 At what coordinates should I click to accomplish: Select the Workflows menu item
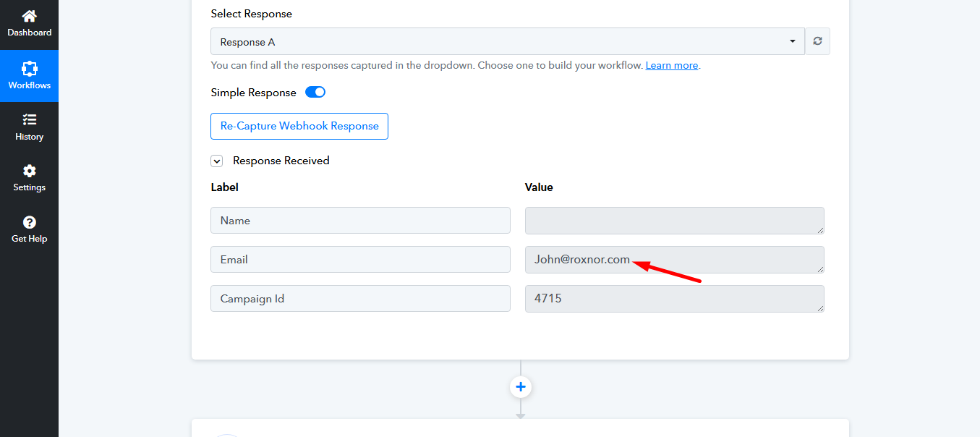pos(29,76)
